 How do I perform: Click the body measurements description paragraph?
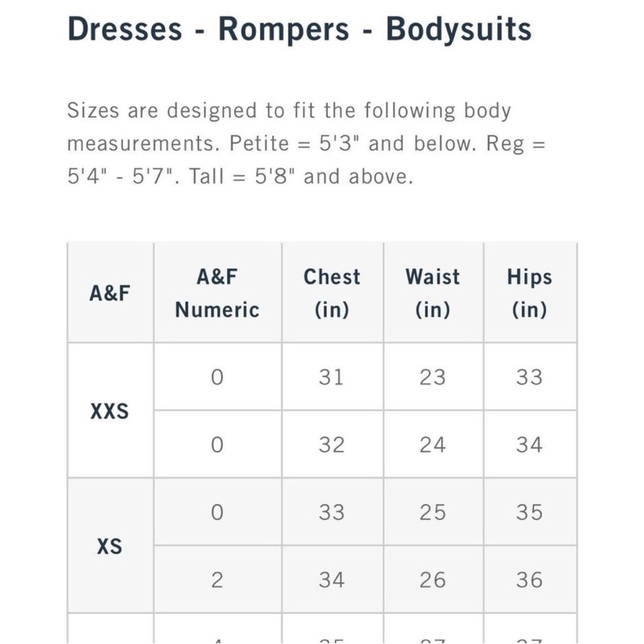pos(306,143)
